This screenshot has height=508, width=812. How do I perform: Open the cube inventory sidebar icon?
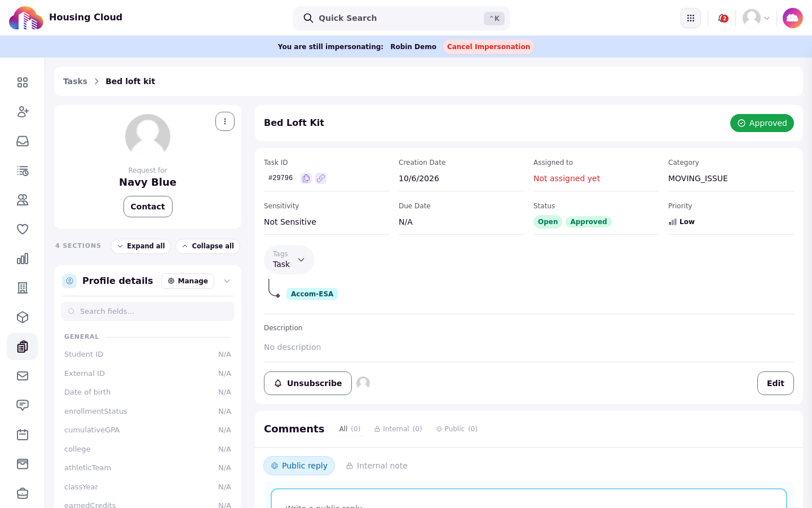pyautogui.click(x=23, y=317)
